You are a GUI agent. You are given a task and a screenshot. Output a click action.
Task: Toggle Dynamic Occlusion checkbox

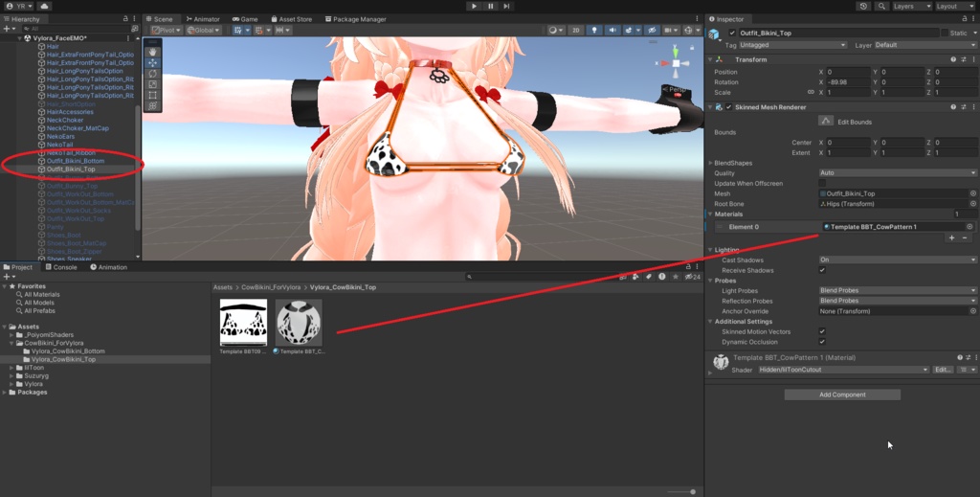point(822,342)
